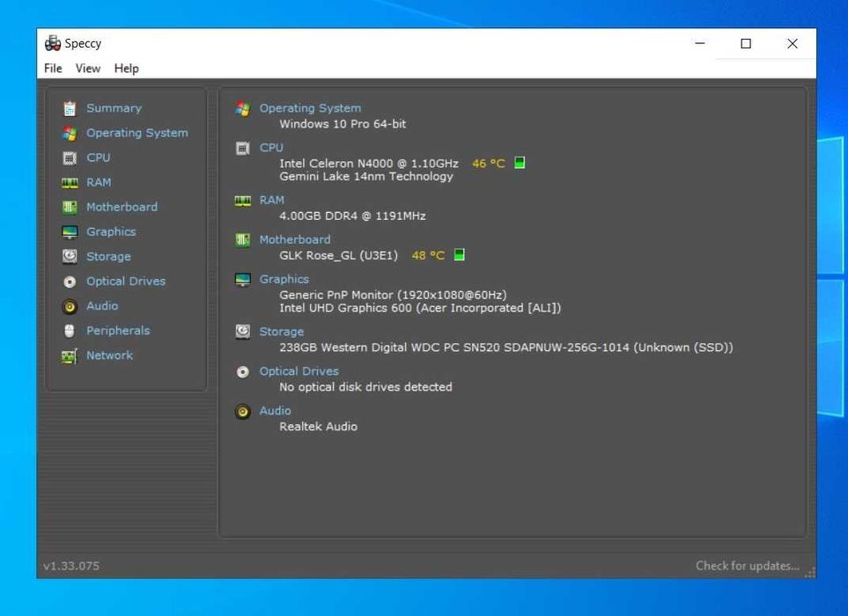
Task: Click the RAM stick icon in sidebar
Action: coord(70,183)
